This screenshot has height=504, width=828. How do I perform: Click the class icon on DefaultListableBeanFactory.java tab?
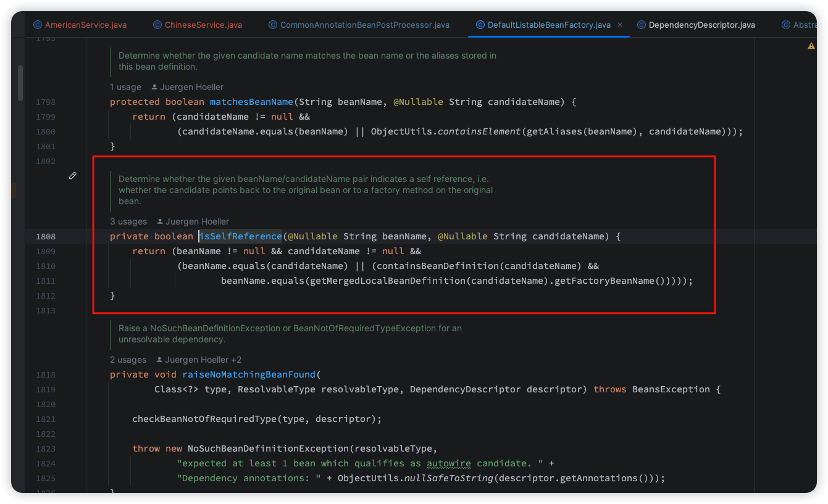coord(480,25)
